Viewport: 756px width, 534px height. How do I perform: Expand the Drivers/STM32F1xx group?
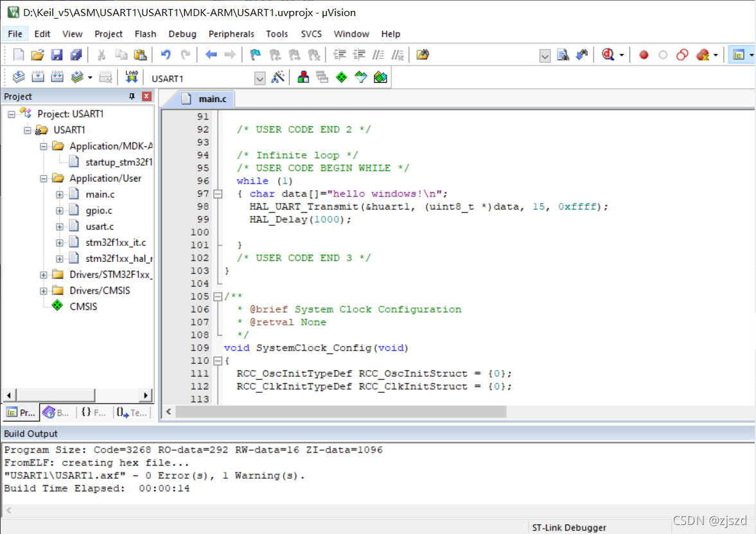click(44, 275)
